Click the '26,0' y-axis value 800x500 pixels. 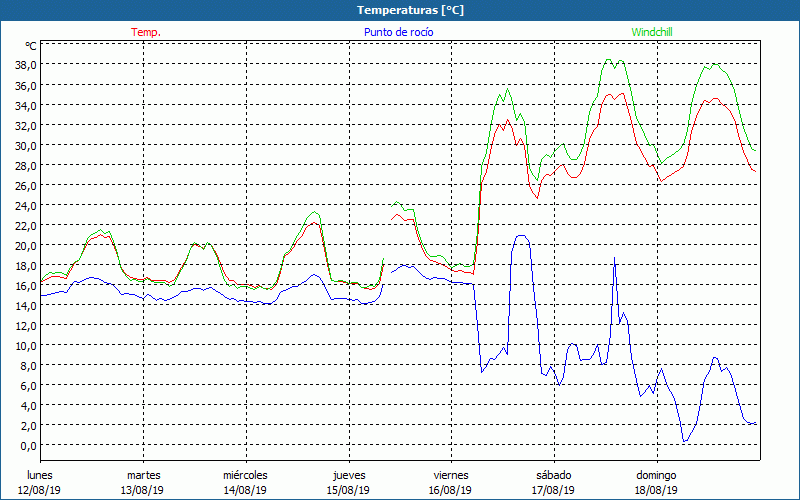[x=27, y=186]
